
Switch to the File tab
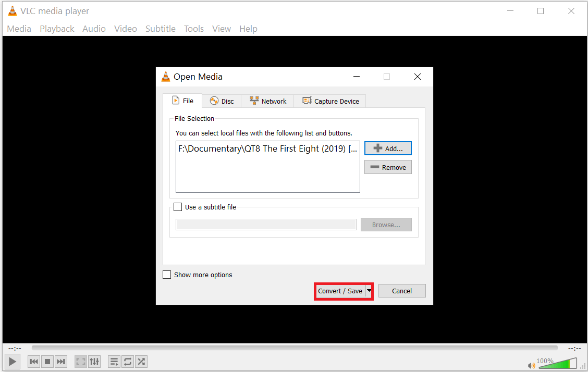click(x=182, y=101)
